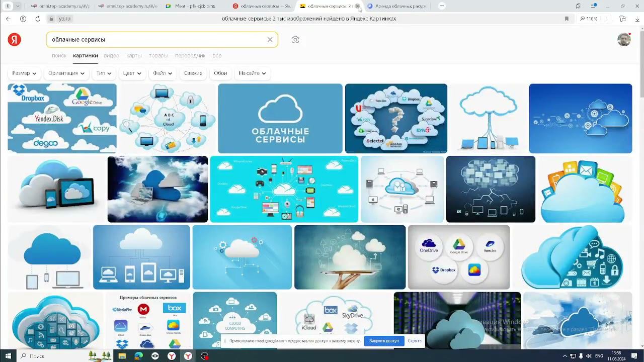Go back with the browser back arrow
This screenshot has height=362, width=644.
(x=8, y=19)
